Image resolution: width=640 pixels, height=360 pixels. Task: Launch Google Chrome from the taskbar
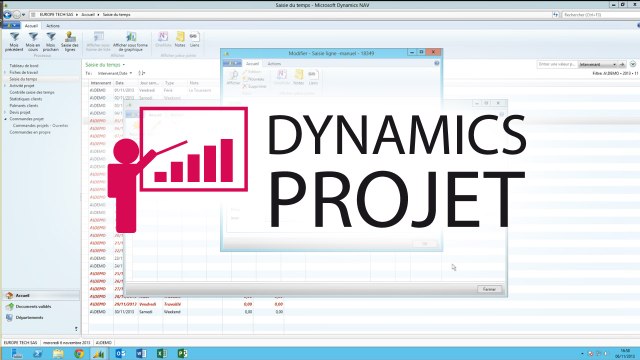click(79, 353)
